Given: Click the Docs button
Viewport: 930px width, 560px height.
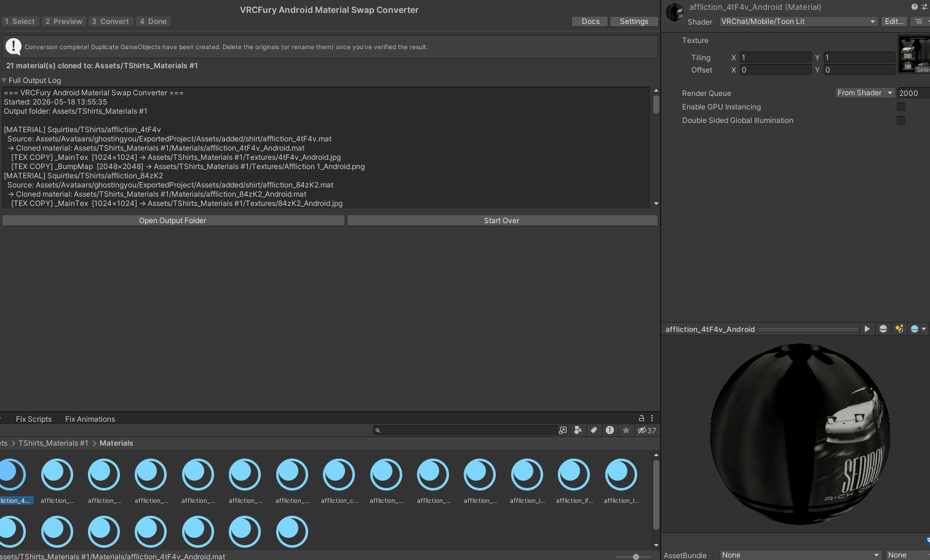Looking at the screenshot, I should click(x=590, y=22).
